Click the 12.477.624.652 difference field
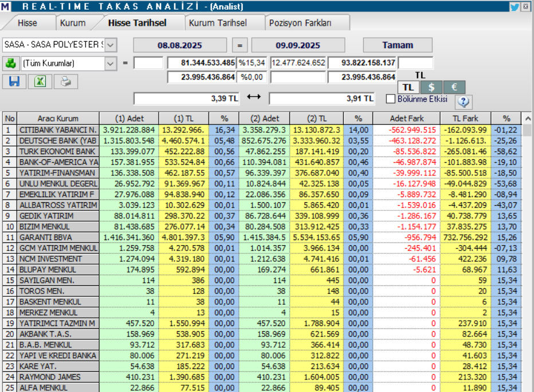The image size is (534, 392). pos(299,63)
